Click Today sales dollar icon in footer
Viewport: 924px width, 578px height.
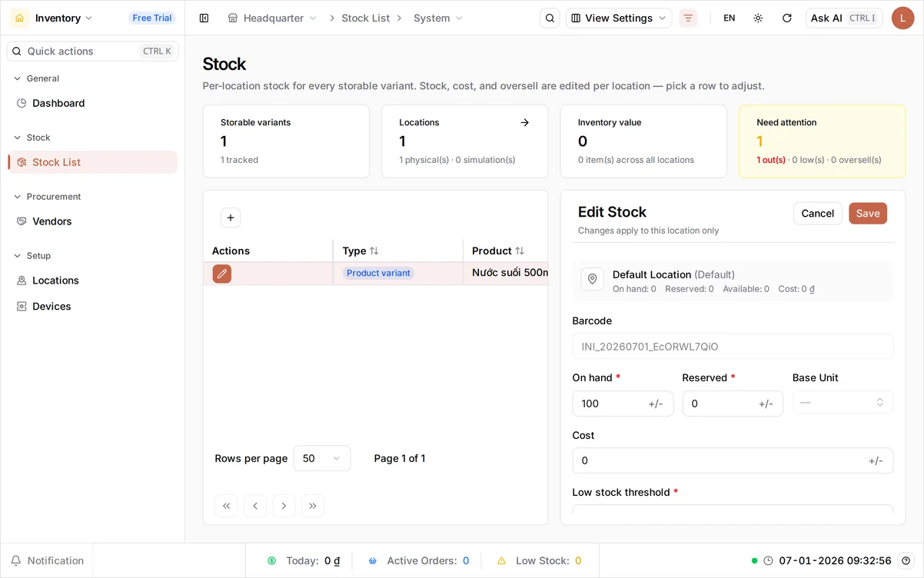click(x=271, y=561)
